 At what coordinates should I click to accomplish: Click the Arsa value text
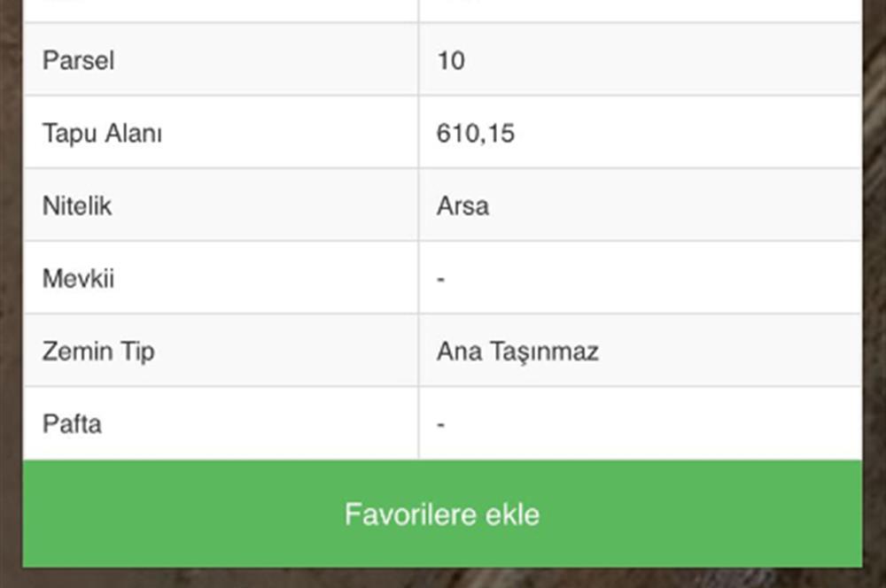tap(462, 206)
